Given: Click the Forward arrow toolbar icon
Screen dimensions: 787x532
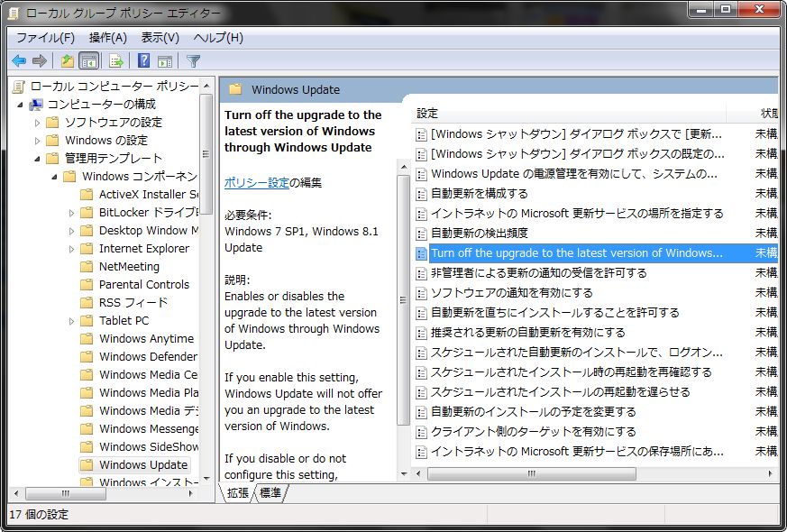Looking at the screenshot, I should pyautogui.click(x=39, y=61).
